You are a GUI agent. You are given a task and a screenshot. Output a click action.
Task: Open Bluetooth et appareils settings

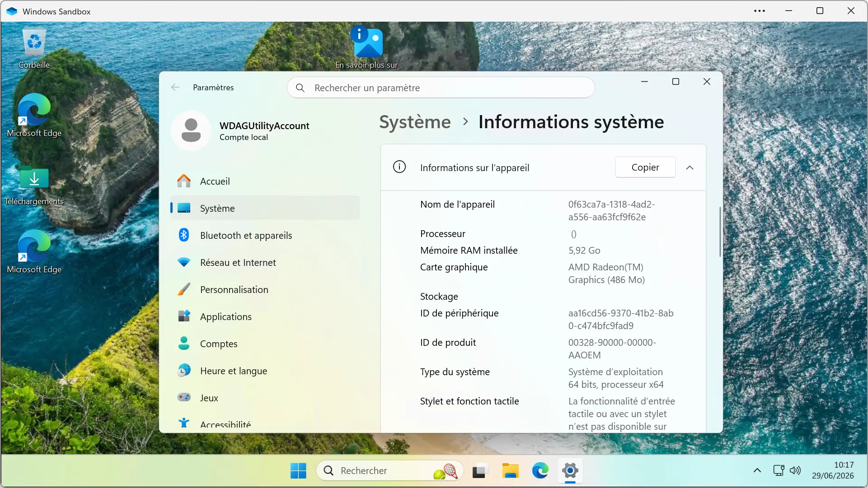[265, 235]
